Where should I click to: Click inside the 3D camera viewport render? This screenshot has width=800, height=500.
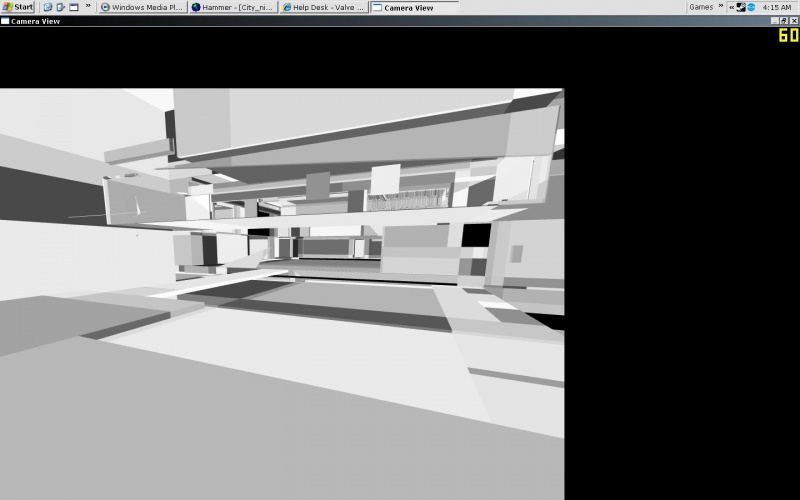coord(282,294)
